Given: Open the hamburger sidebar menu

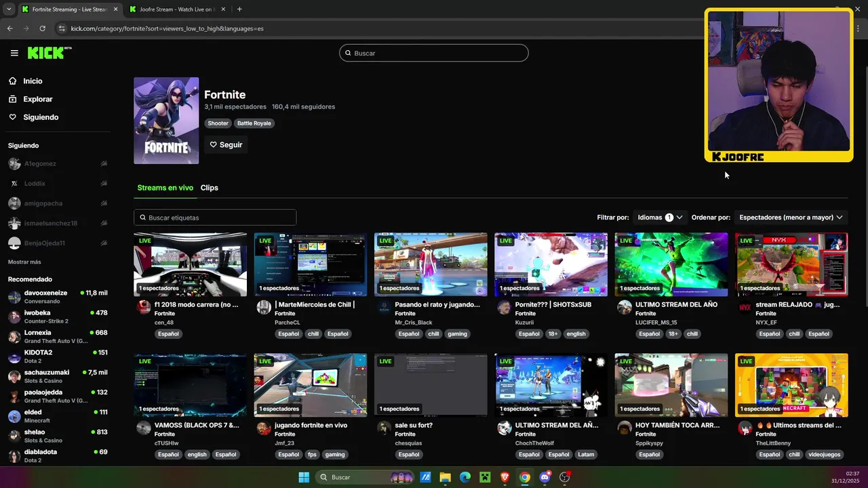Looking at the screenshot, I should 14,53.
